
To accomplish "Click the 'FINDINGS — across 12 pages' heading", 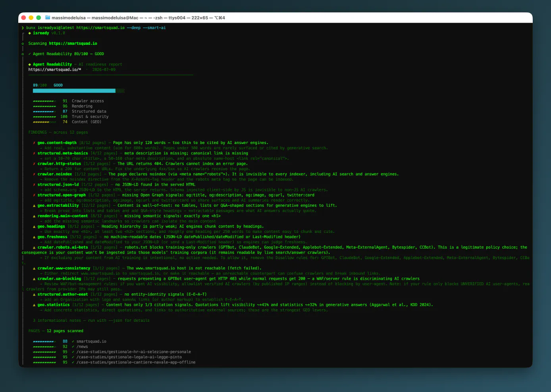I will 58,133.
